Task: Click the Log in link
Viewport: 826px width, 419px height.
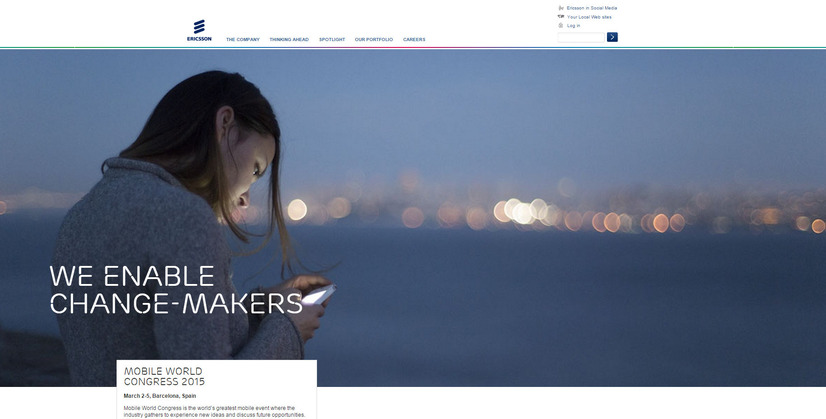Action: pyautogui.click(x=574, y=26)
